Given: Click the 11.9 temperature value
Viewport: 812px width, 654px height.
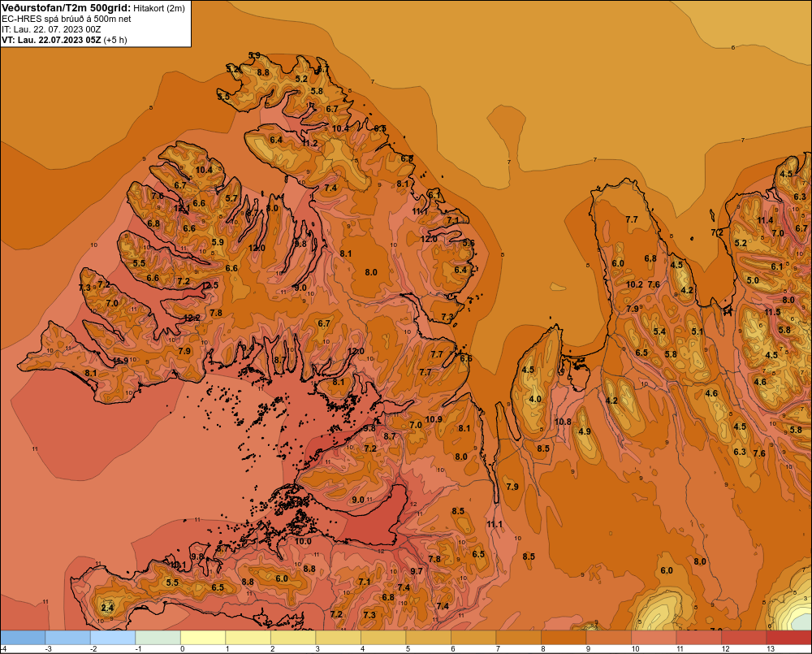Looking at the screenshot, I should [x=120, y=361].
